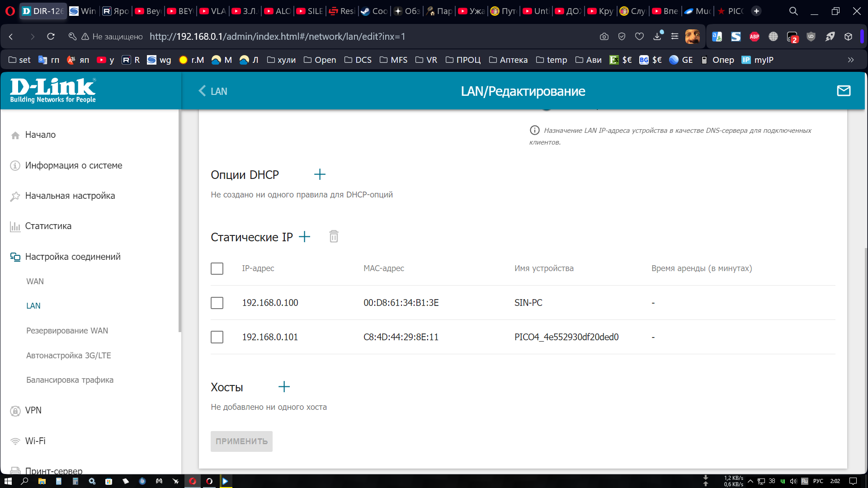Viewport: 868px width, 488px height.
Task: Click the browser address bar URL
Action: click(277, 37)
